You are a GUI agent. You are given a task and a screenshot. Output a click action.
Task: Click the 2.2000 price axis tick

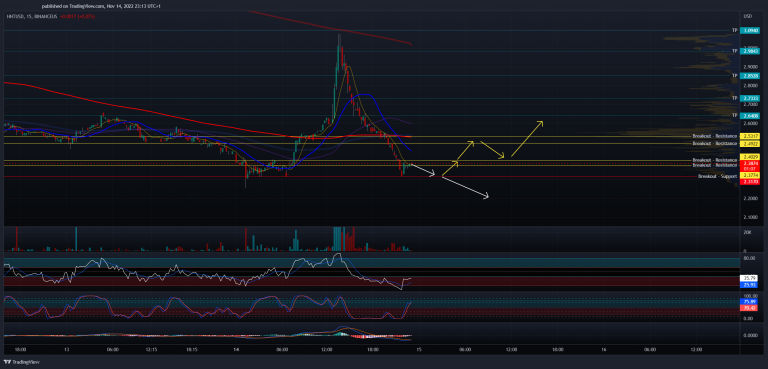pos(750,198)
